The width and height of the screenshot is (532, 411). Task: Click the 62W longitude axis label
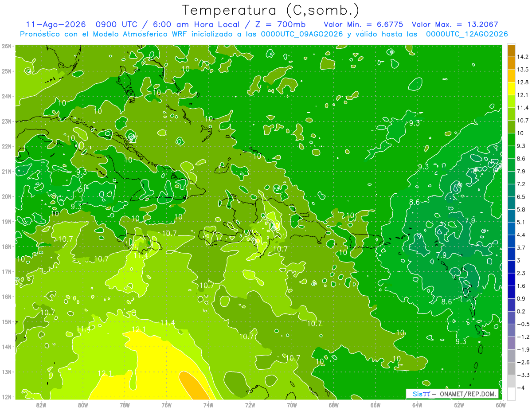click(x=459, y=405)
